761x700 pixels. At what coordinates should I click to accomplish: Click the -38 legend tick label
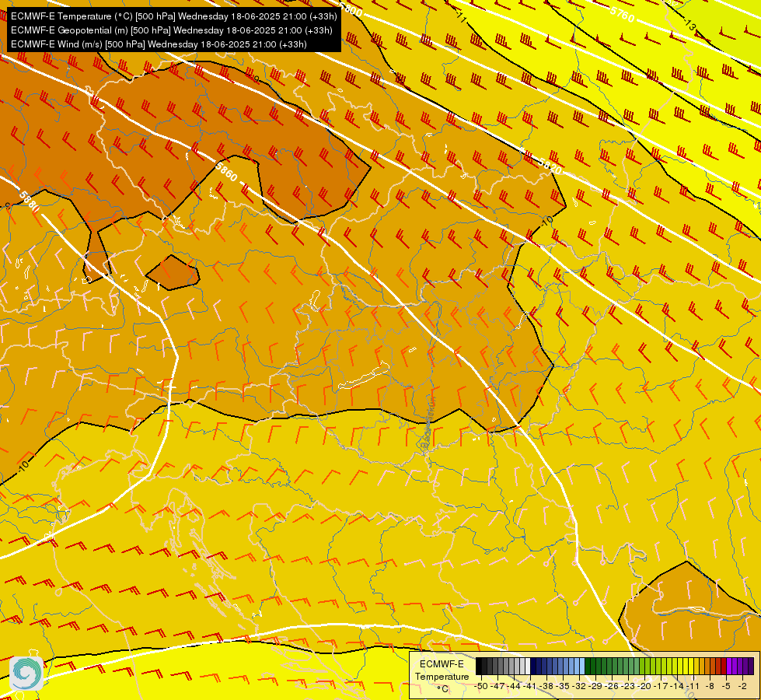(546, 687)
